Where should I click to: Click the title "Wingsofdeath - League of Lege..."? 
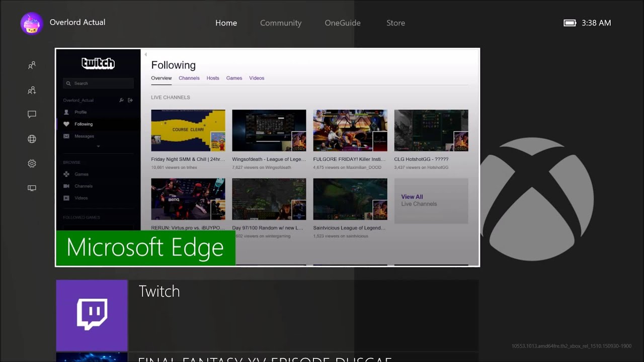click(x=269, y=159)
